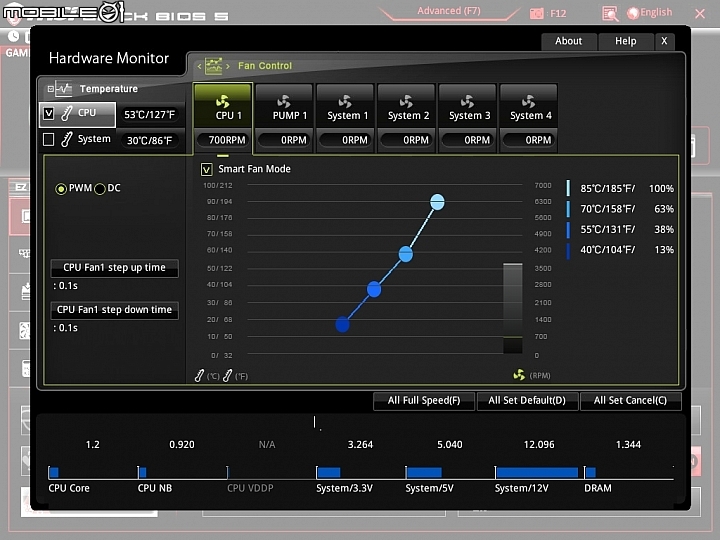Go to previous page with left arrow
The width and height of the screenshot is (720, 540).
point(199,67)
